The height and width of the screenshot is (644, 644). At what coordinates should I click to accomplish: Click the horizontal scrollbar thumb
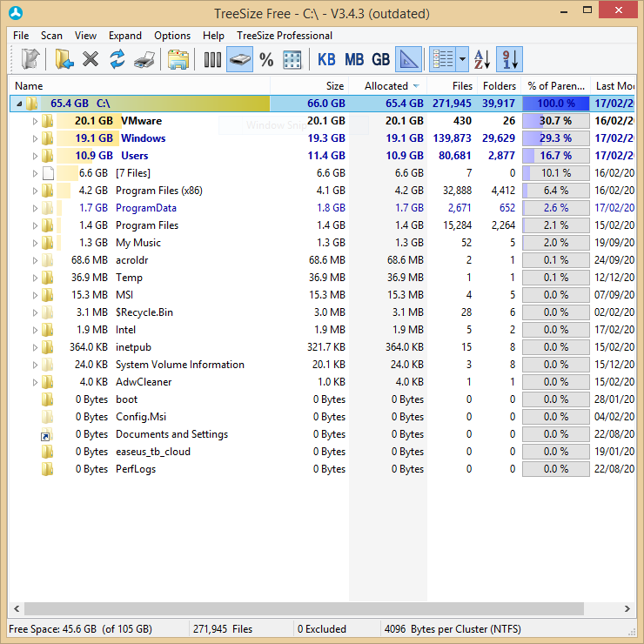tap(304, 608)
